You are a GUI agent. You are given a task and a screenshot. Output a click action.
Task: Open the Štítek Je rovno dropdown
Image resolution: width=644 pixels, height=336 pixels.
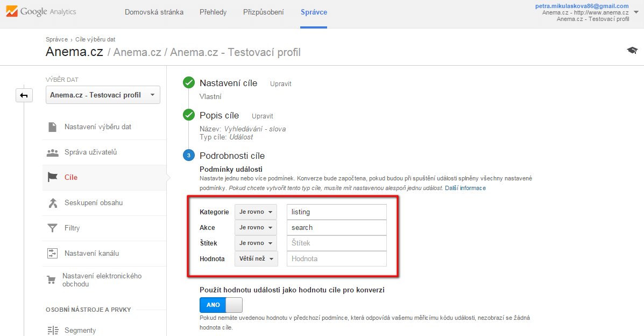click(x=256, y=243)
